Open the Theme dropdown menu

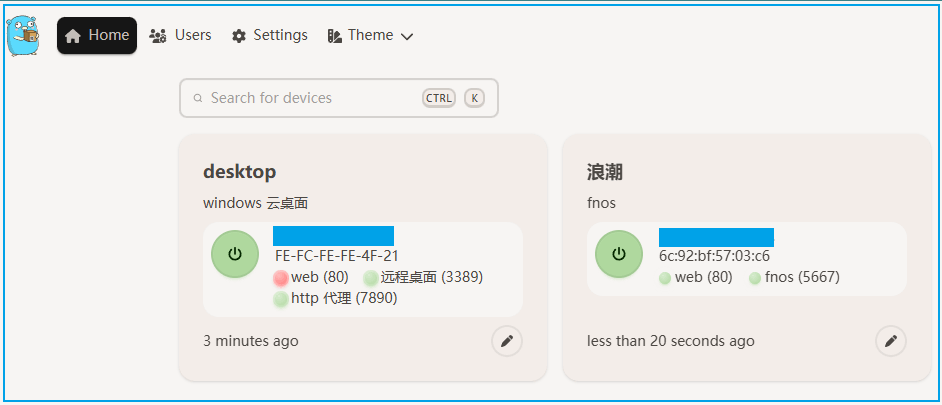tap(370, 36)
